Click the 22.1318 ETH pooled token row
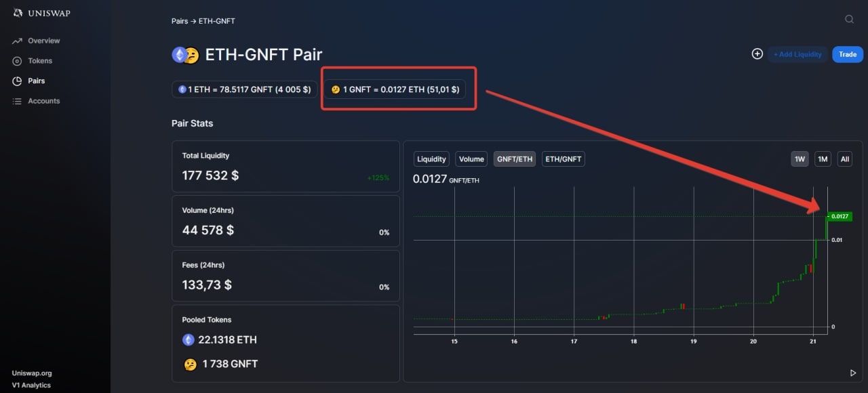The height and width of the screenshot is (393, 868). tap(220, 339)
